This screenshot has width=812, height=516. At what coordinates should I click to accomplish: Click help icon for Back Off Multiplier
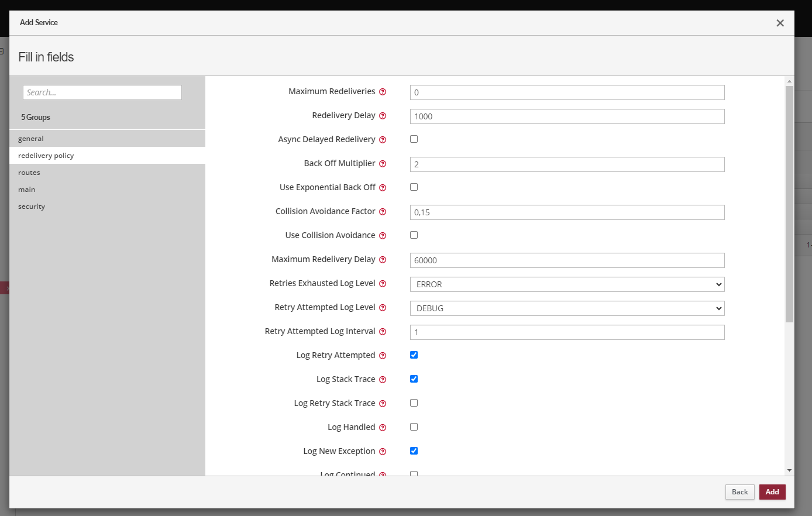(383, 164)
